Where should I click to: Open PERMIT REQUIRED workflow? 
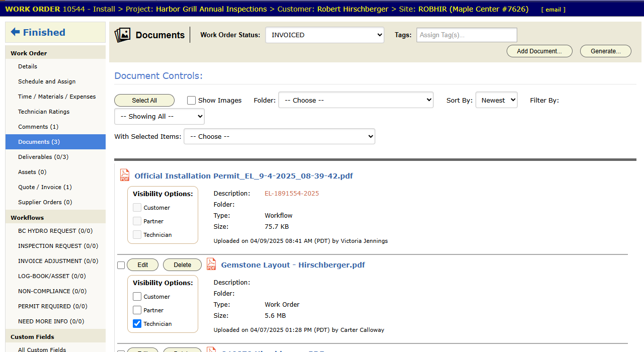click(55, 306)
